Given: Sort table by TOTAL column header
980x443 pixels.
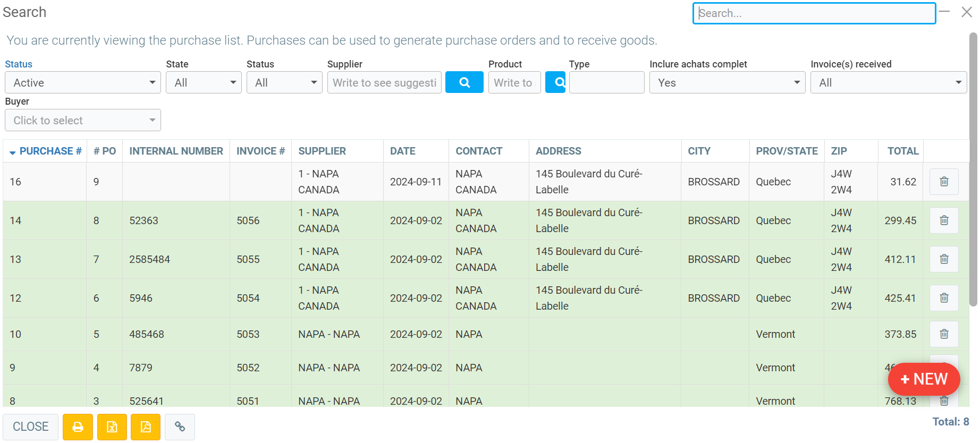Looking at the screenshot, I should coord(902,151).
